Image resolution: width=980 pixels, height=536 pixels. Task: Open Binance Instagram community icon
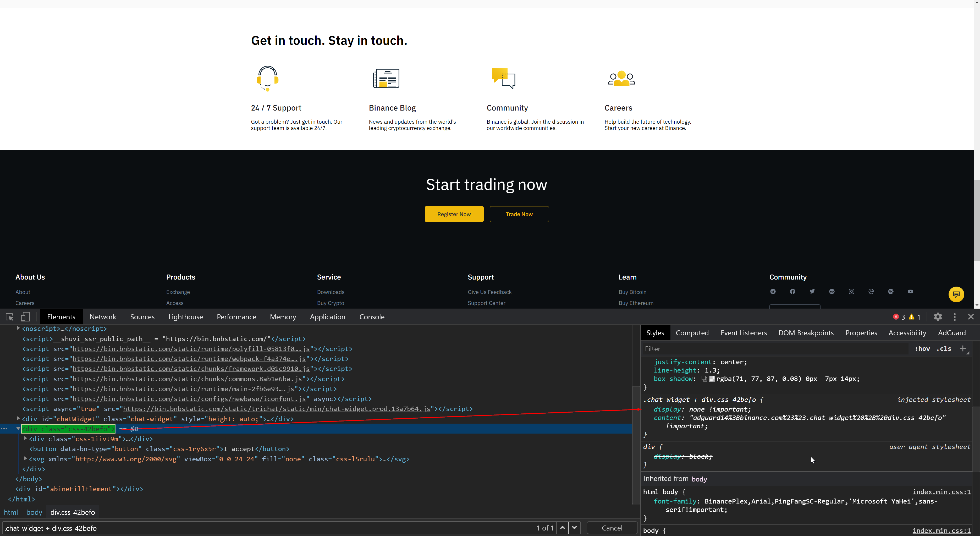[x=851, y=292]
